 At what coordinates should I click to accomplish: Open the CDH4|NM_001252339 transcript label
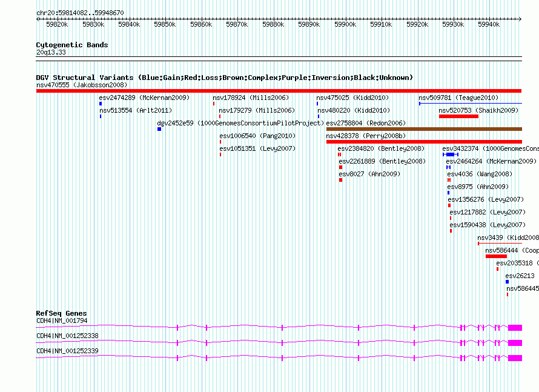click(x=67, y=351)
